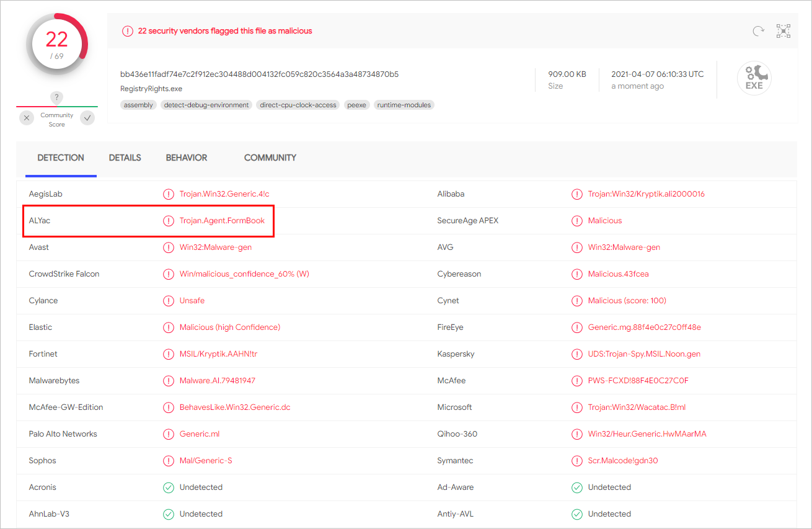Click the runtime-modules tag
Image resolution: width=812 pixels, height=529 pixels.
[x=404, y=105]
